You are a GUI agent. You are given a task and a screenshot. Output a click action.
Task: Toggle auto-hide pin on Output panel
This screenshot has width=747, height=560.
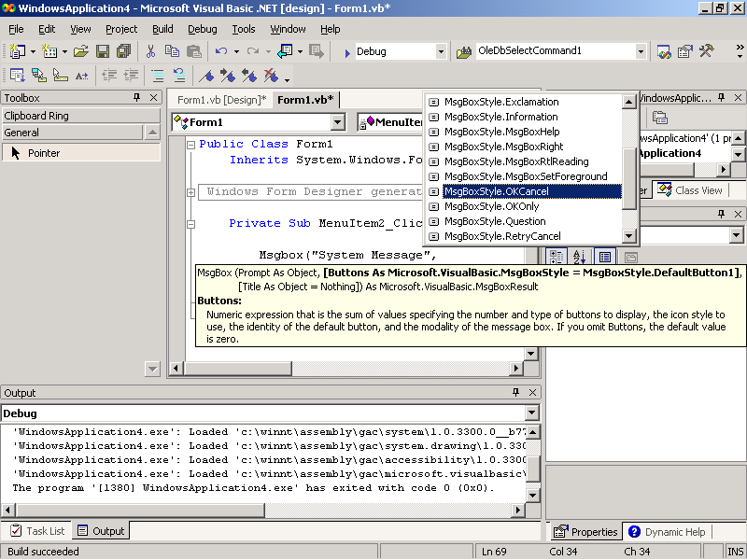pyautogui.click(x=516, y=392)
